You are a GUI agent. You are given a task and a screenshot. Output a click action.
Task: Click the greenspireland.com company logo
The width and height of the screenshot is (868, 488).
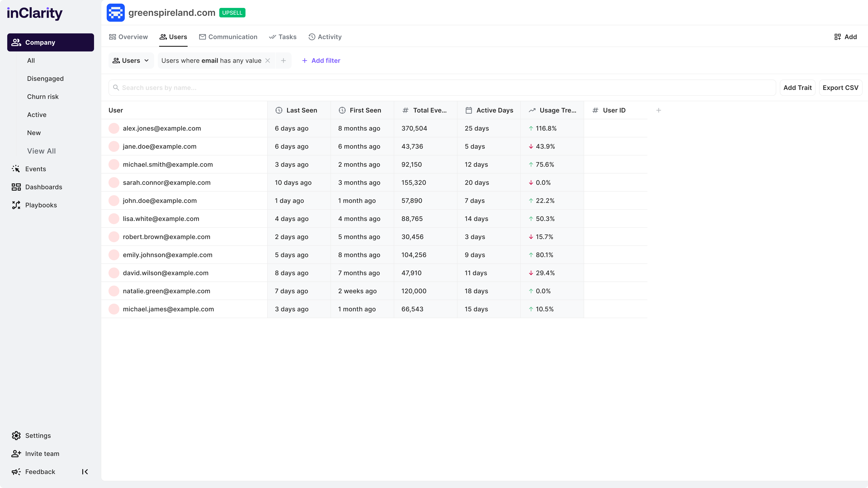tap(116, 13)
